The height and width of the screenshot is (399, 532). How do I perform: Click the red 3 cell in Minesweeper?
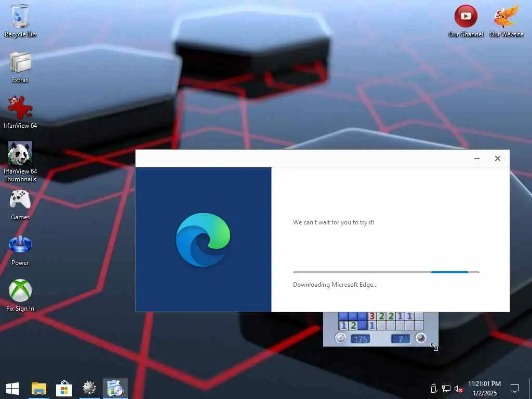click(372, 316)
